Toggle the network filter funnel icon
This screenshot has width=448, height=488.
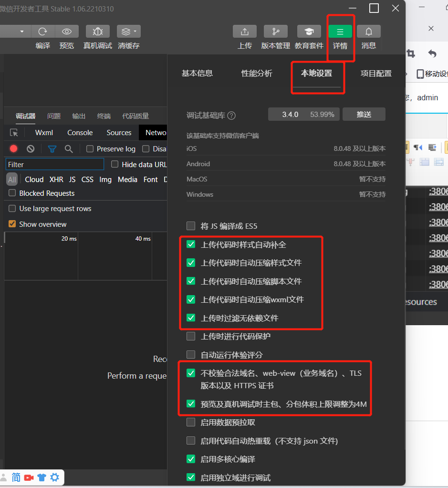click(x=52, y=149)
